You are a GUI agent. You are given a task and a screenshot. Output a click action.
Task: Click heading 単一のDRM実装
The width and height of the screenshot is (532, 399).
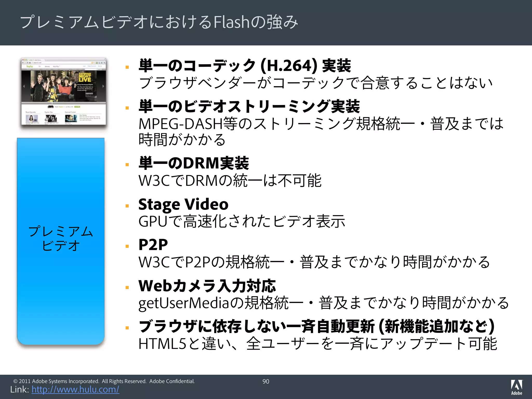click(x=194, y=163)
